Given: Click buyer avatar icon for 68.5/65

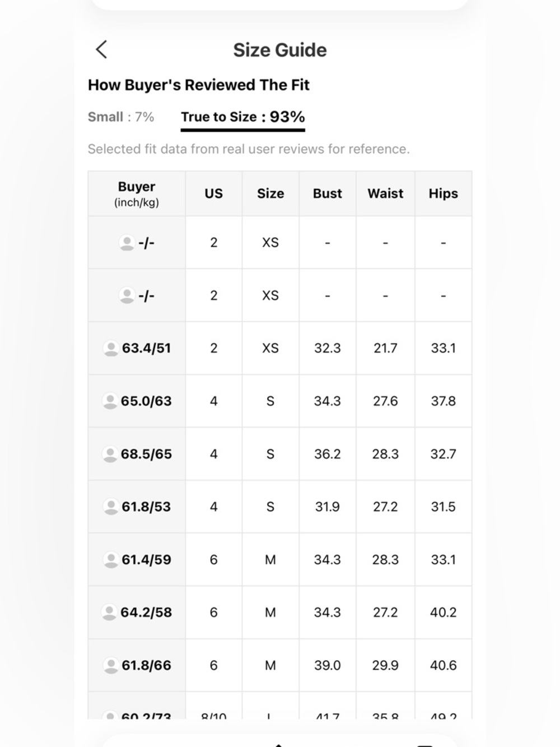Looking at the screenshot, I should click(110, 454).
